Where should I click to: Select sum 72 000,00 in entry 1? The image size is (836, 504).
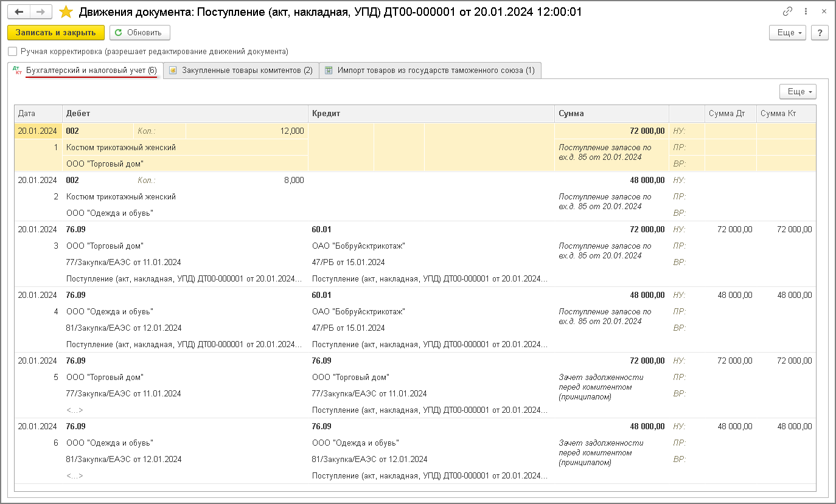coord(646,131)
